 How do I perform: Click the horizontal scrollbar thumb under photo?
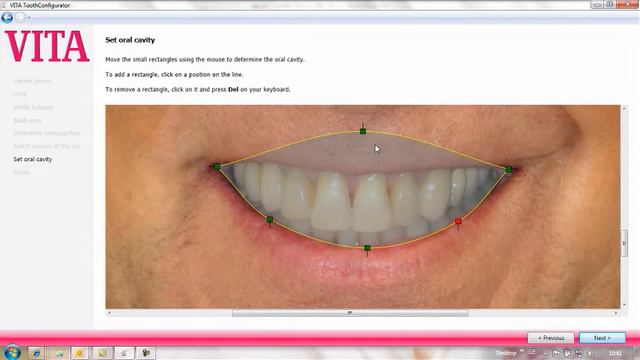350,313
